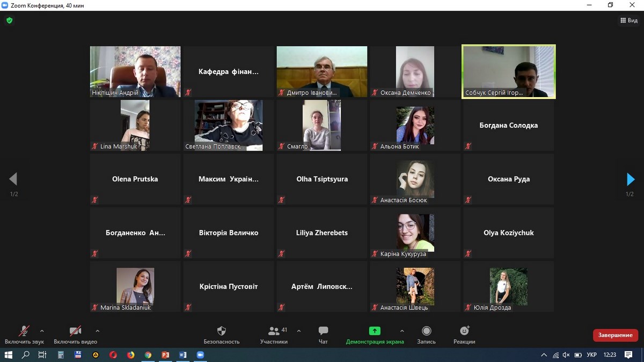Open the Реакции reactions menu
Viewport: 644px width, 362px height.
coord(464,331)
